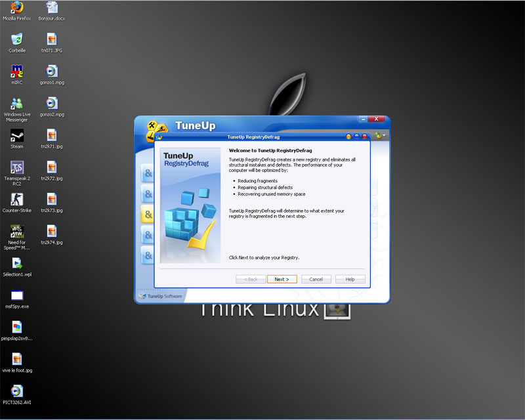This screenshot has width=525, height=420.
Task: Close the TuneUp main window
Action: (x=376, y=119)
